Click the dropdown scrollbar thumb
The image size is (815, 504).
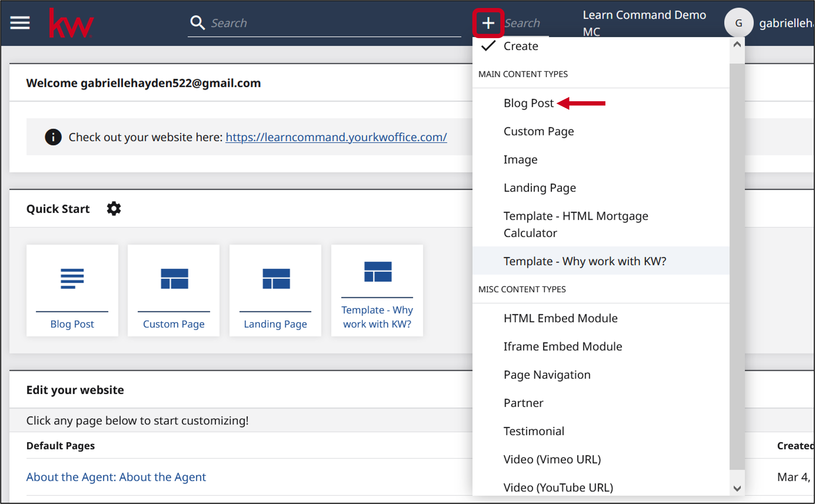(x=737, y=267)
